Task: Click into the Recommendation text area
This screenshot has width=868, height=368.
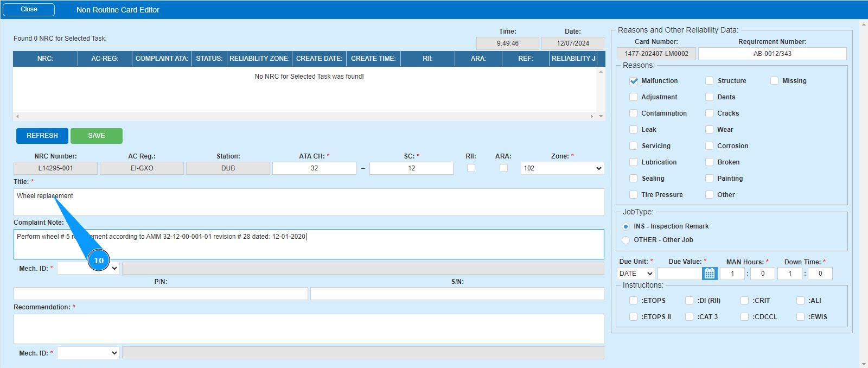Action: coord(309,328)
